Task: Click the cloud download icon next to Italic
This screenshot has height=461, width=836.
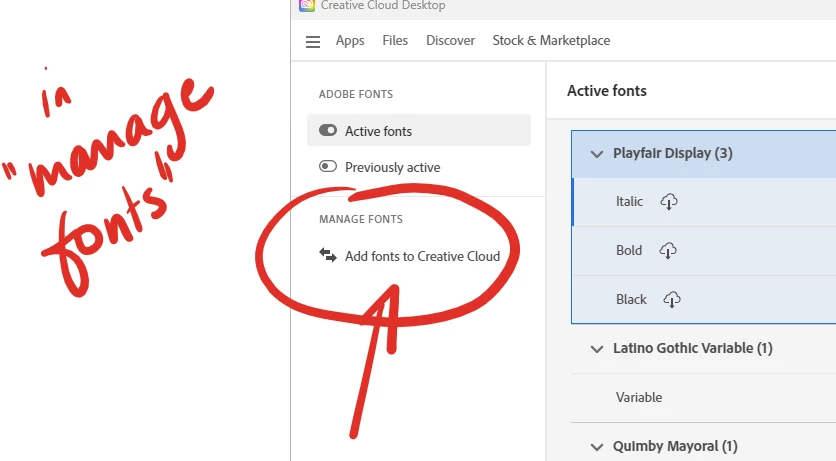Action: 669,201
